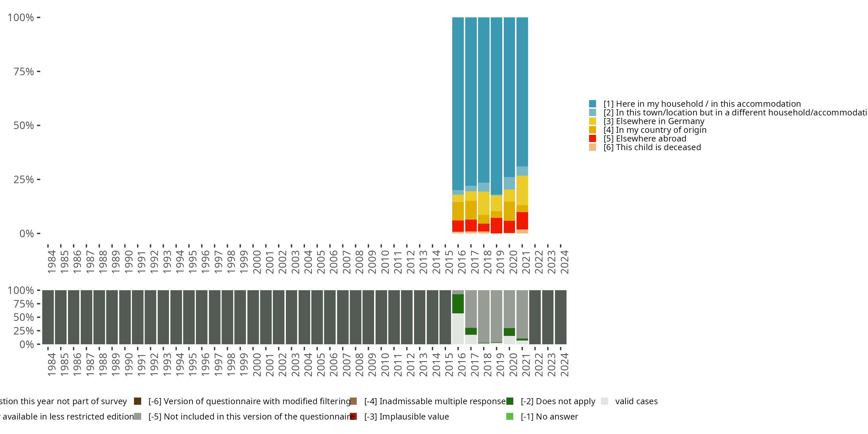868x434 pixels.
Task: Click the '[4] In my country of origin' swatch
Action: coord(592,130)
